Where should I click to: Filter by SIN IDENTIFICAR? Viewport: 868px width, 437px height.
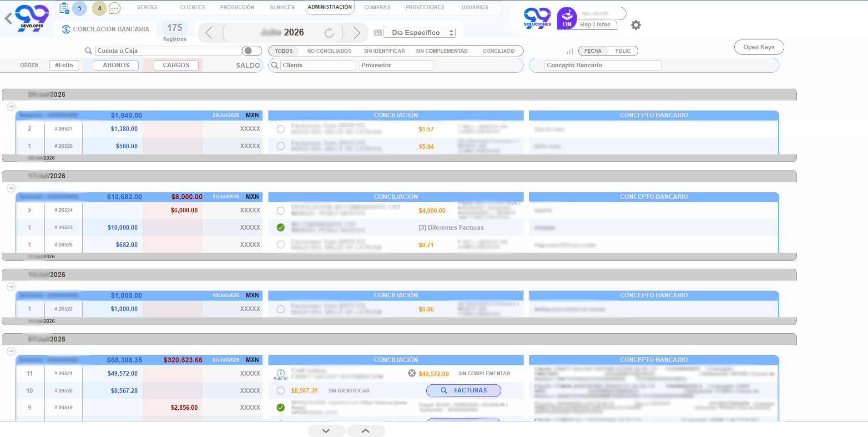click(x=384, y=51)
